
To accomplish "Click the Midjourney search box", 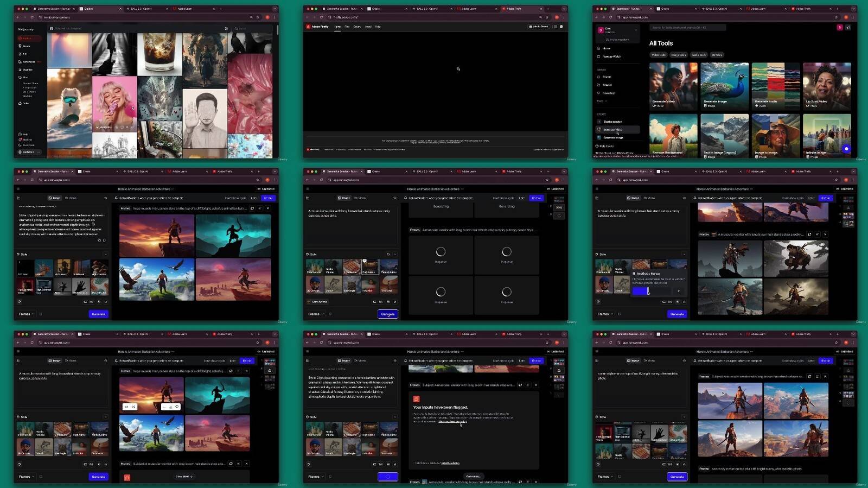I will coord(253,28).
